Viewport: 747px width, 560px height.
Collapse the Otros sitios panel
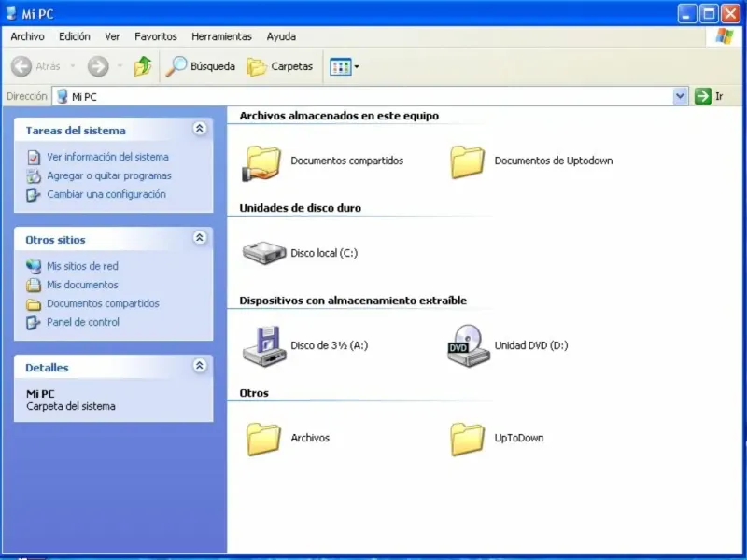click(x=200, y=237)
